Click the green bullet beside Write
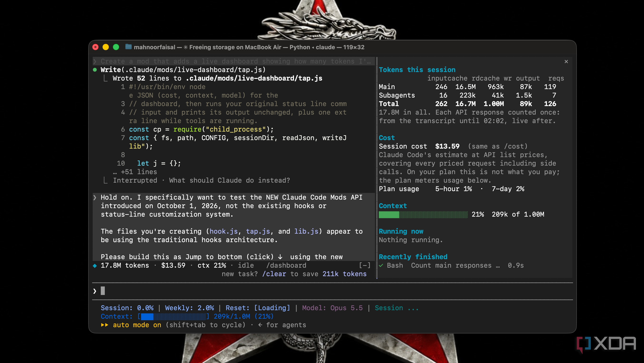Image resolution: width=644 pixels, height=363 pixels. click(x=95, y=70)
